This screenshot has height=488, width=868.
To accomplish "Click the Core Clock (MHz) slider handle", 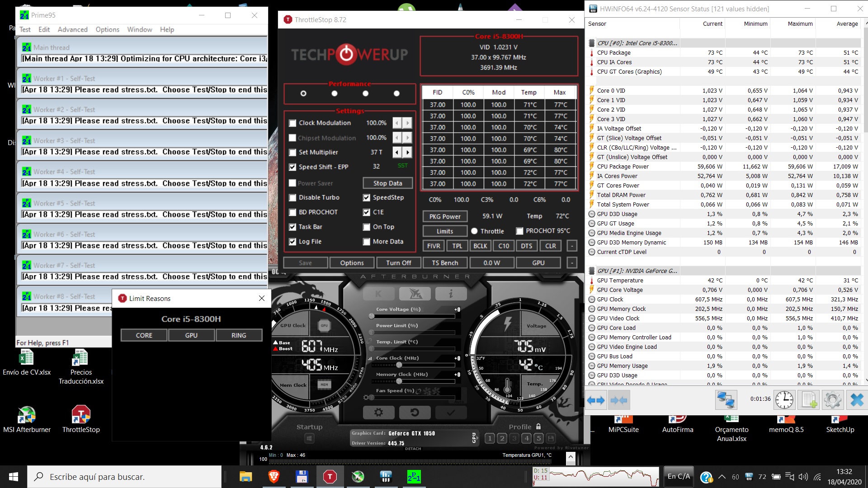I will click(x=399, y=365).
